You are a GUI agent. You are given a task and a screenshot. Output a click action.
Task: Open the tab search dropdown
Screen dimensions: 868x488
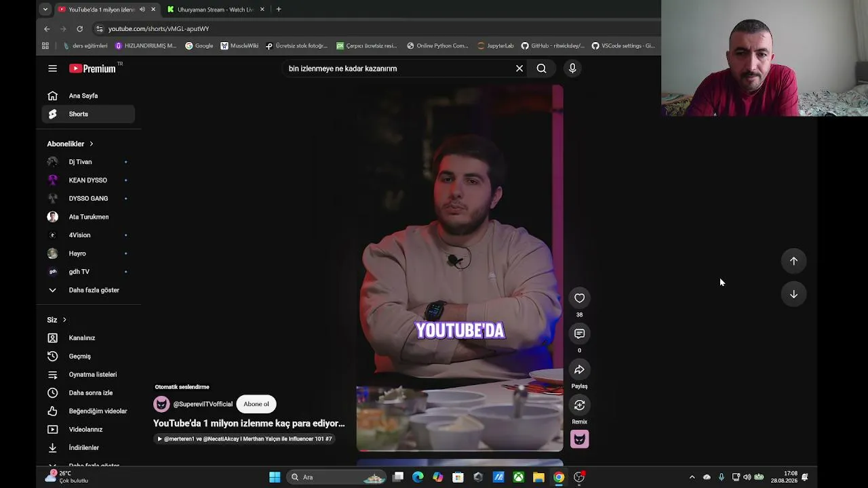[x=45, y=9]
